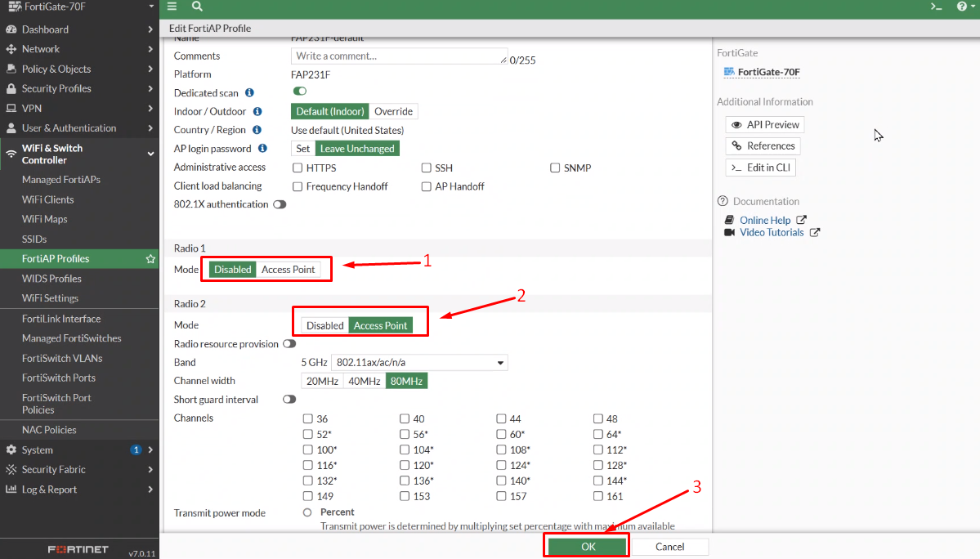Open the Video Tutorials link

point(772,232)
